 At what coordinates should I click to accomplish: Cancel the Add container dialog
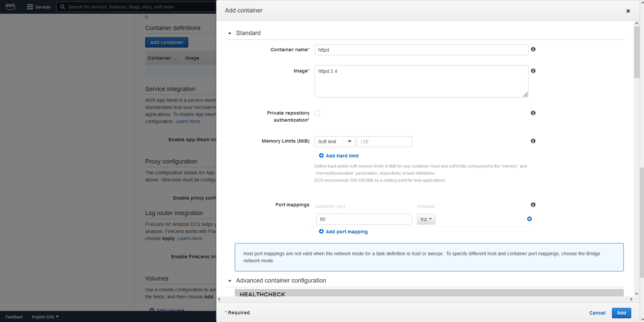pos(597,313)
